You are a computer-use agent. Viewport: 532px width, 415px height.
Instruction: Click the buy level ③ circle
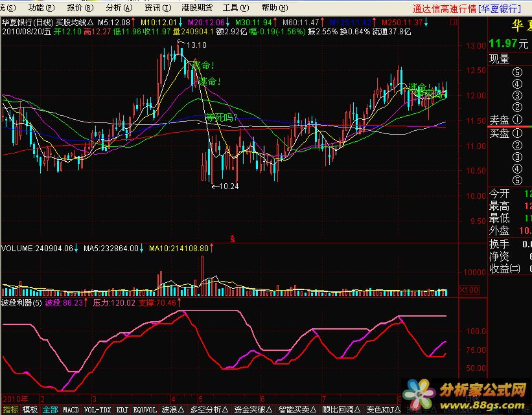click(516, 157)
